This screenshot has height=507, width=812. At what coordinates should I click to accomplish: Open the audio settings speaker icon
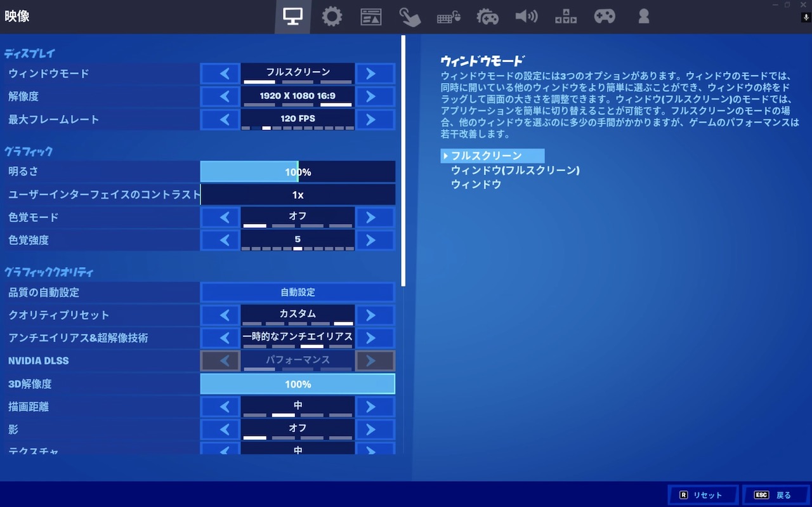(527, 16)
